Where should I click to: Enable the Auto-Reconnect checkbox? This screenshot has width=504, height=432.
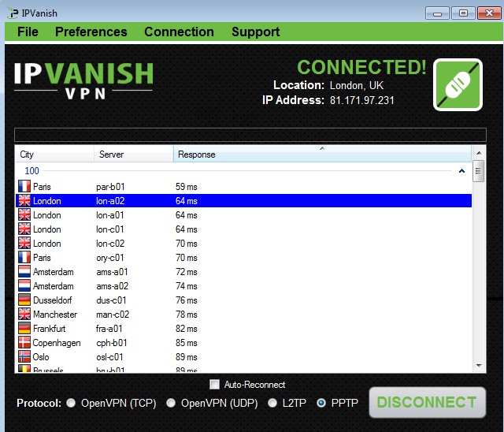pos(214,385)
